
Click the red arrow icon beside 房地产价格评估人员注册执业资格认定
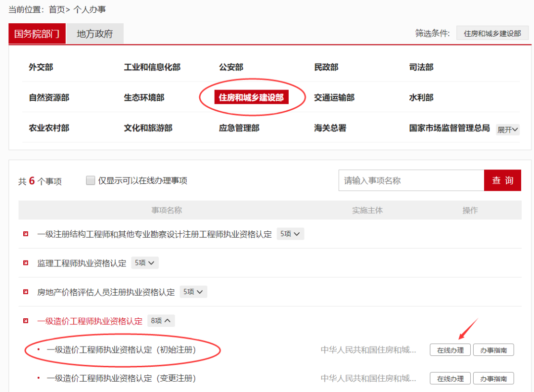tap(26, 292)
